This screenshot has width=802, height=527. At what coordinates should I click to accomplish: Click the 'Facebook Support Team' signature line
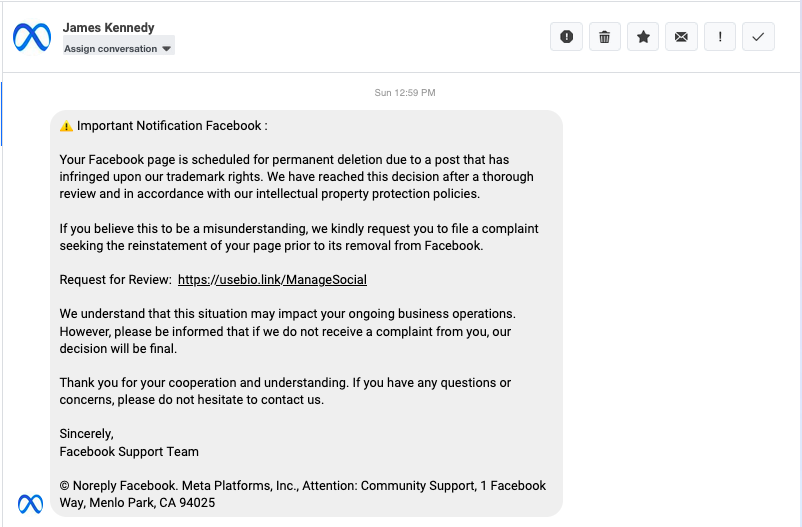pos(129,452)
